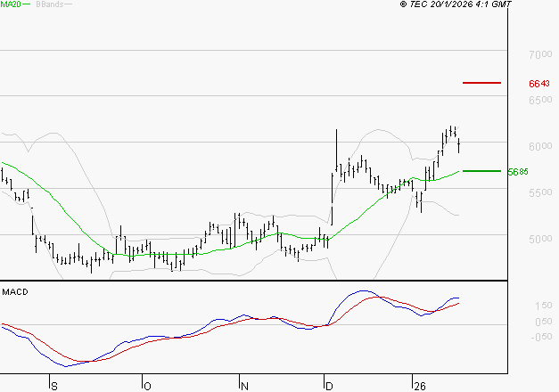This screenshot has width=559, height=392.
Task: Click the N month marker on time axis
Action: (244, 386)
